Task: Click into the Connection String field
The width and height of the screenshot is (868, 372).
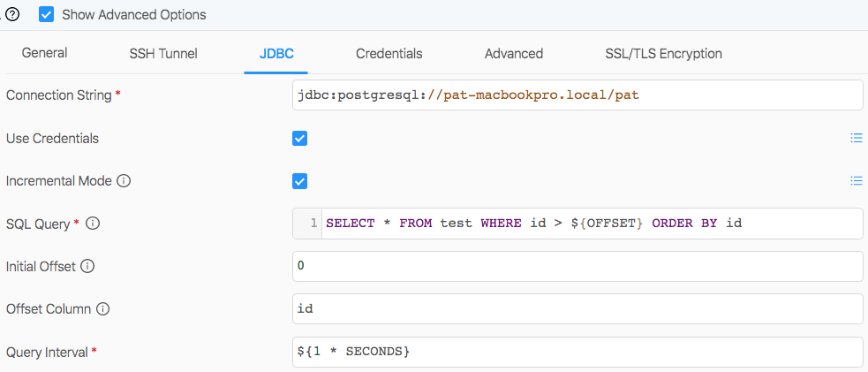Action: coord(577,95)
